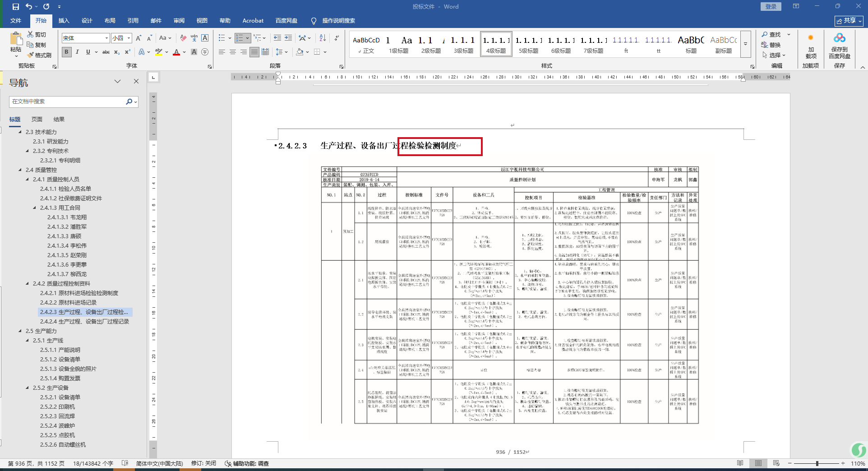
Task: Save the document from the quick access toolbar
Action: 16,7
